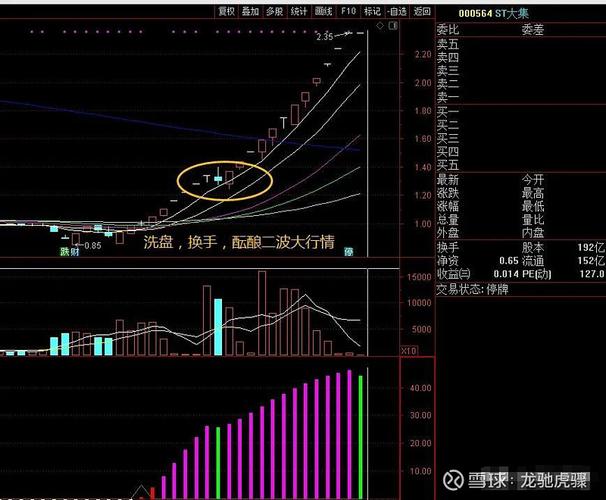This screenshot has height=500, width=606.
Task: Select the 卖三 order row
Action: click(x=448, y=71)
